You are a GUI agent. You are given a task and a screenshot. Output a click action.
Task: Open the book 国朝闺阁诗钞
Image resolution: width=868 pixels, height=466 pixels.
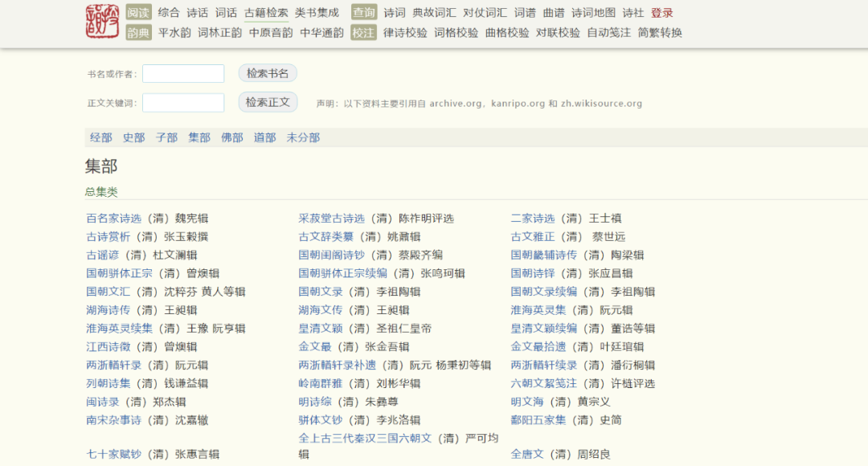[x=332, y=255]
